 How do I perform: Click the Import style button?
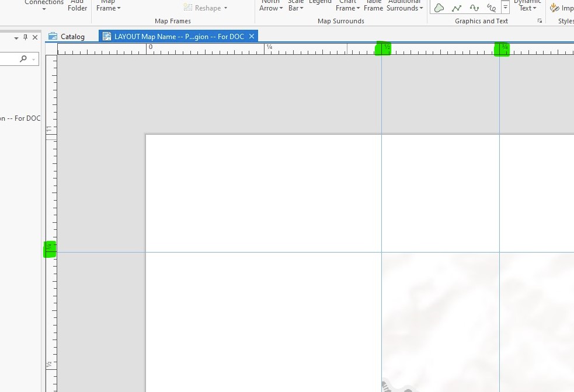[562, 8]
